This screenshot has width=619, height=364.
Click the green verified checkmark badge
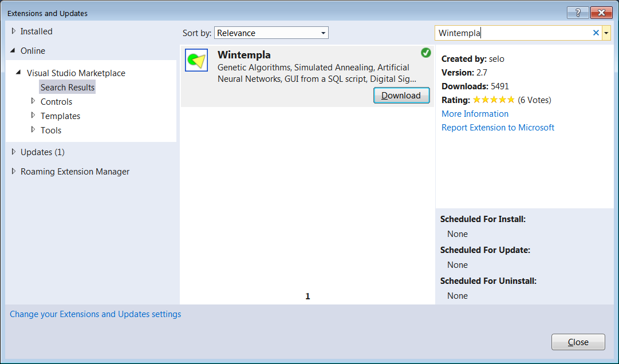425,53
